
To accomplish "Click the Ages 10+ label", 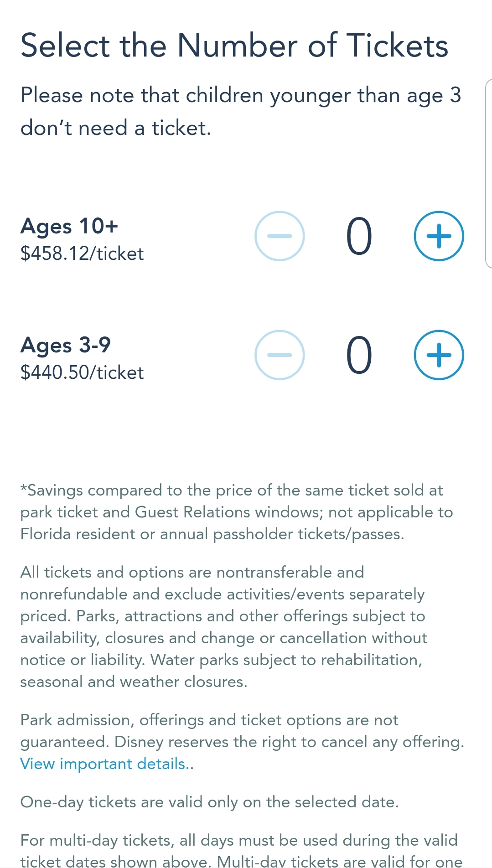I will click(69, 226).
